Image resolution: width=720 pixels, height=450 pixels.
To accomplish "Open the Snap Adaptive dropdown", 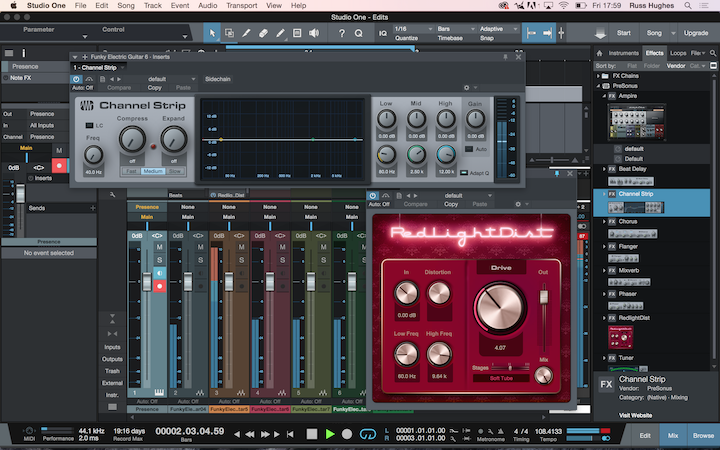I will 498,28.
